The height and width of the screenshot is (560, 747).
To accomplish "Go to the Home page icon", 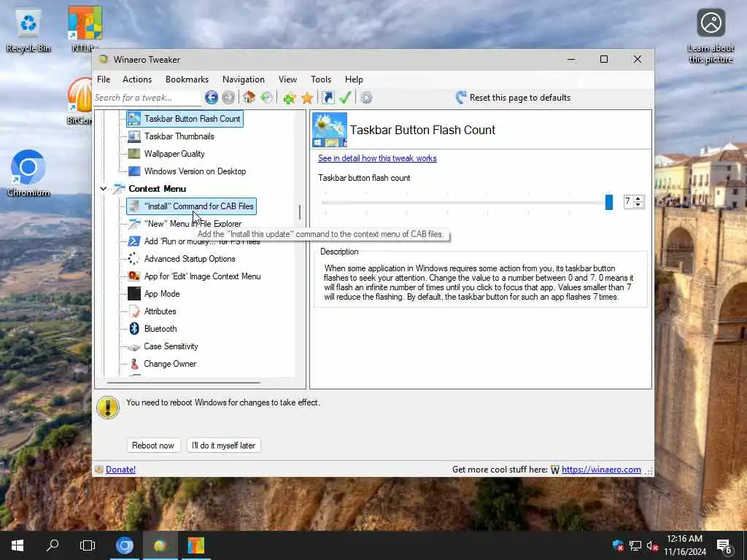I will [249, 98].
